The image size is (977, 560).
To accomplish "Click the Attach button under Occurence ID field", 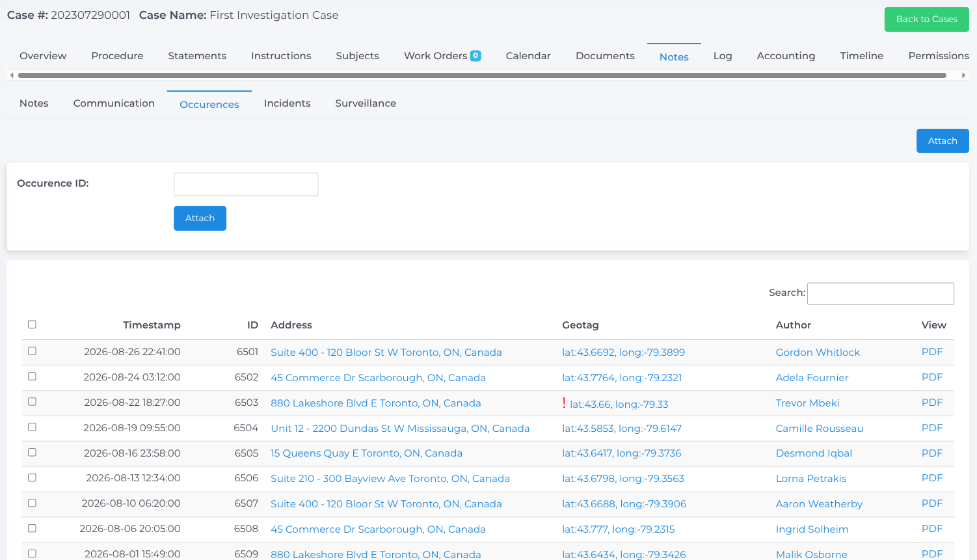I will 200,219.
